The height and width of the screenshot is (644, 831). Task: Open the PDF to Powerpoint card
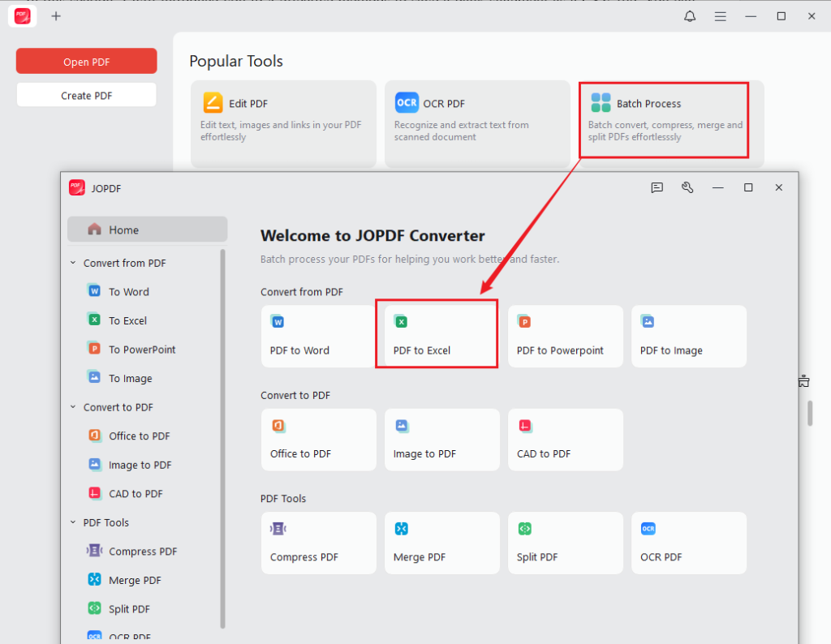click(x=566, y=336)
